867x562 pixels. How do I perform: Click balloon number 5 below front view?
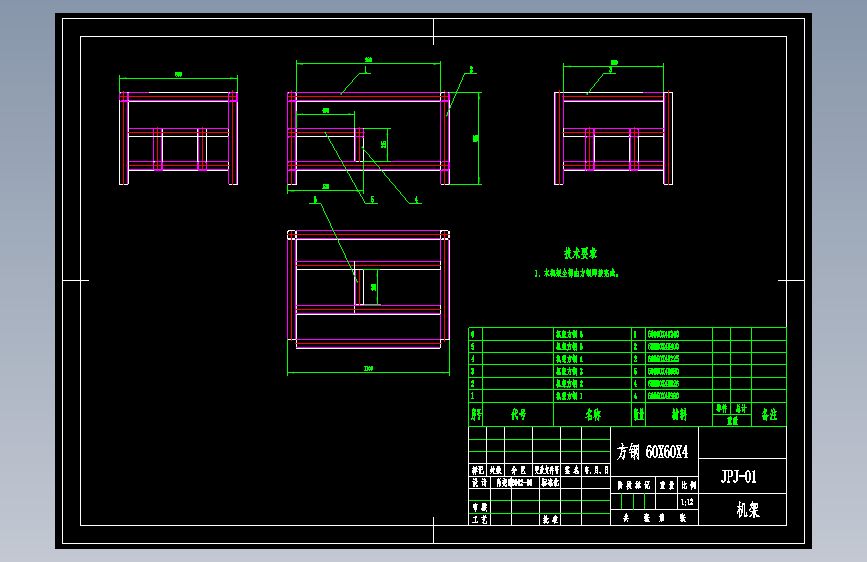click(x=372, y=199)
